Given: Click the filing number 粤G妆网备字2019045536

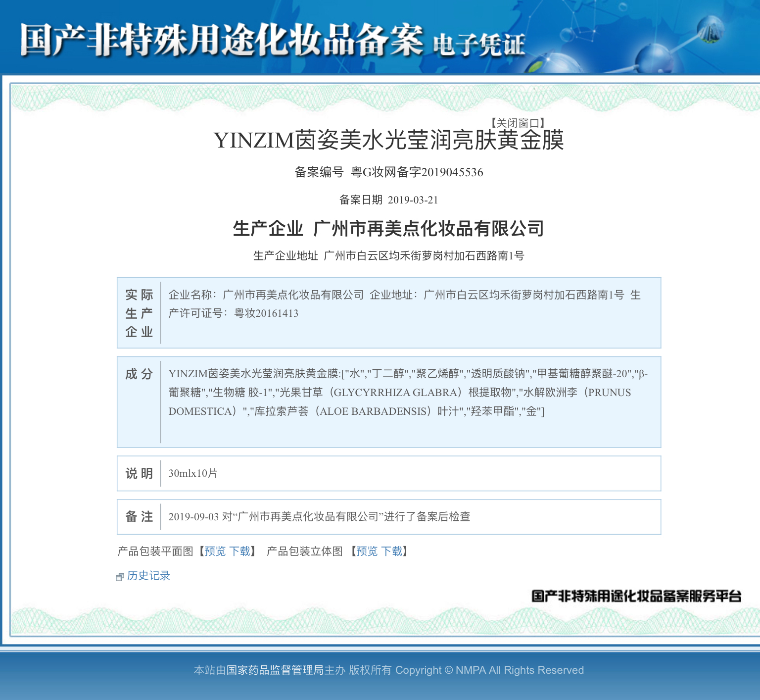Looking at the screenshot, I should tap(417, 172).
